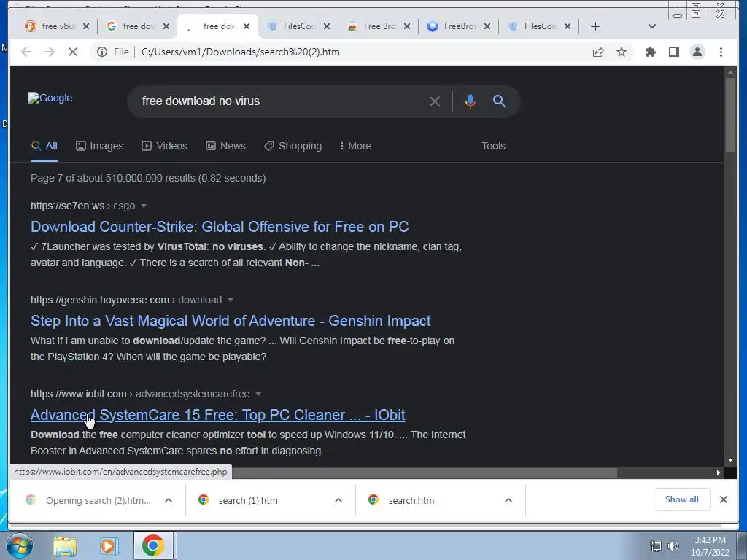Toggle Chrome side panel
This screenshot has height=560, width=747.
[x=673, y=52]
